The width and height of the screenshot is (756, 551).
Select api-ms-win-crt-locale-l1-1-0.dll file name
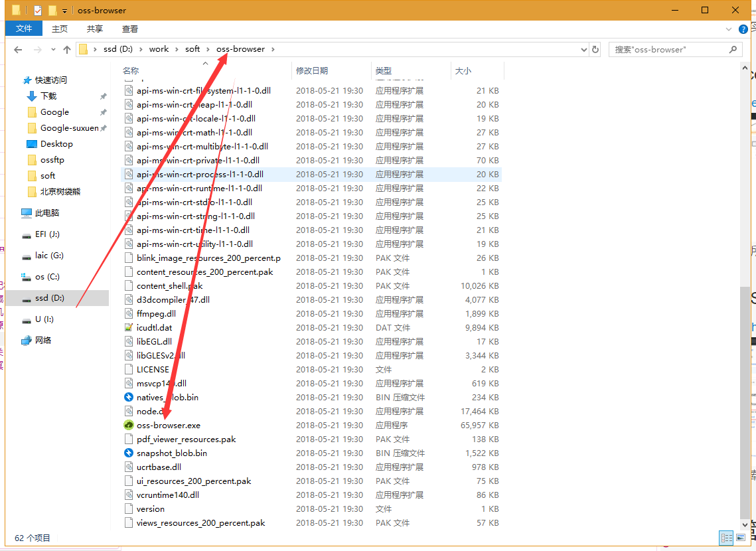196,118
